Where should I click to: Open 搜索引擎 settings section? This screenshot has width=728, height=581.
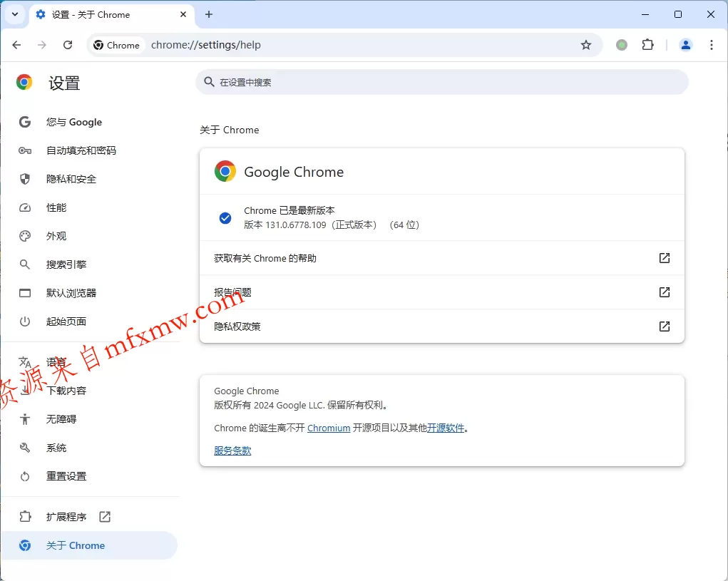(x=91, y=264)
